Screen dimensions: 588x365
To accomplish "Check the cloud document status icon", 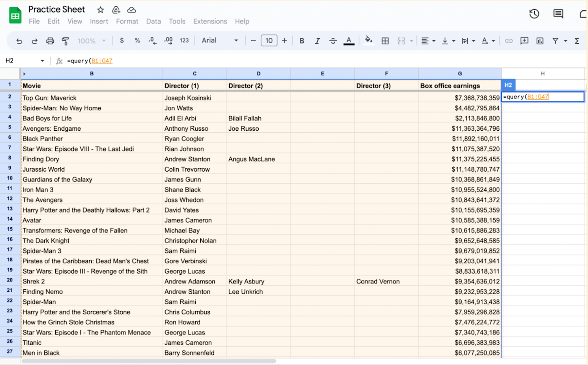I will coord(132,10).
